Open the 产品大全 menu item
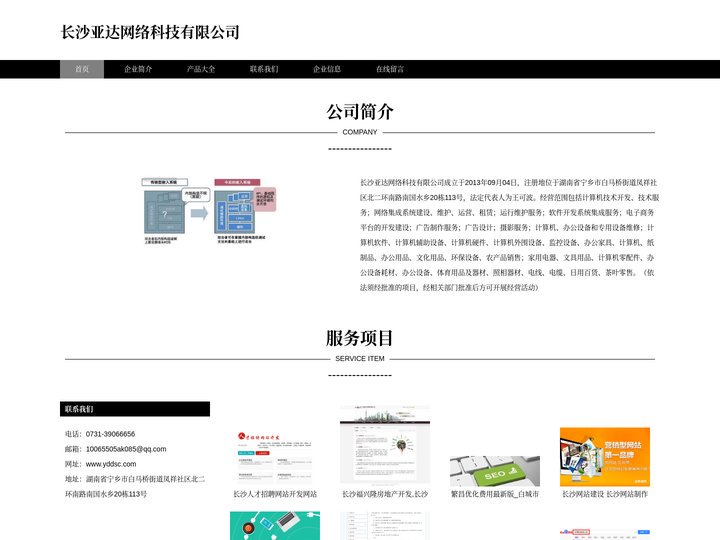 (201, 69)
